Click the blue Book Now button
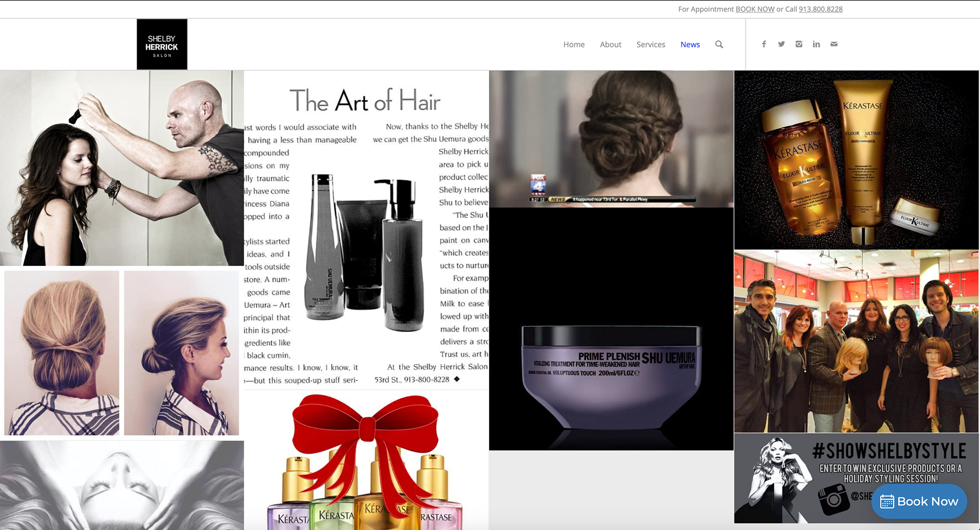The height and width of the screenshot is (530, 980). tap(919, 501)
